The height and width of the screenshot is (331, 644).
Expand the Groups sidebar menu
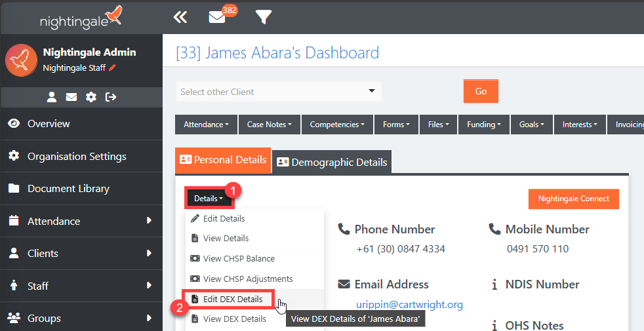click(x=81, y=318)
